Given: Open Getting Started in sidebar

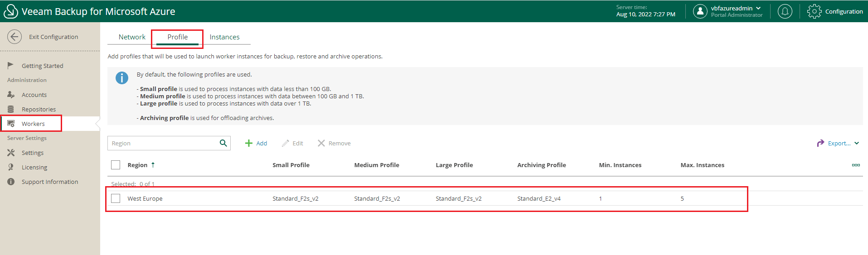Looking at the screenshot, I should click(43, 66).
